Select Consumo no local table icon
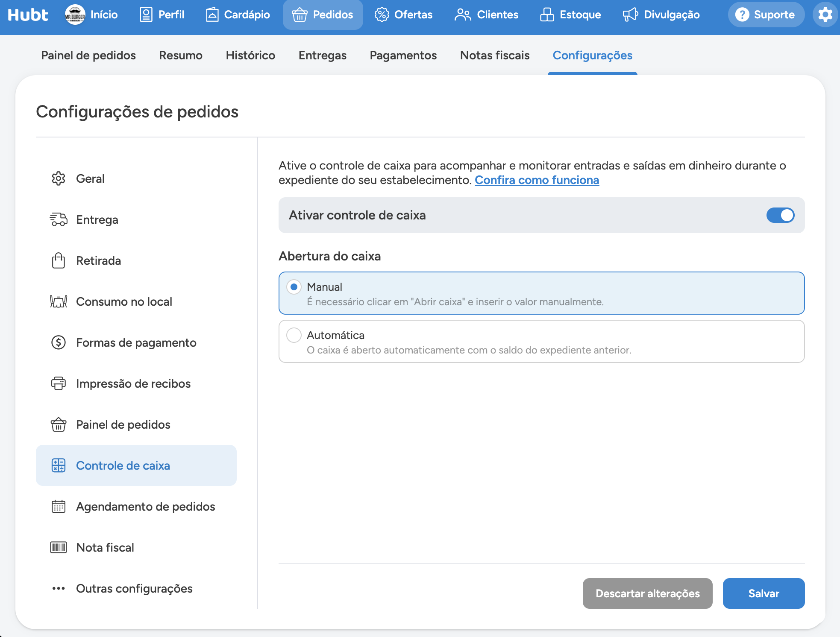This screenshot has width=840, height=637. tap(59, 301)
